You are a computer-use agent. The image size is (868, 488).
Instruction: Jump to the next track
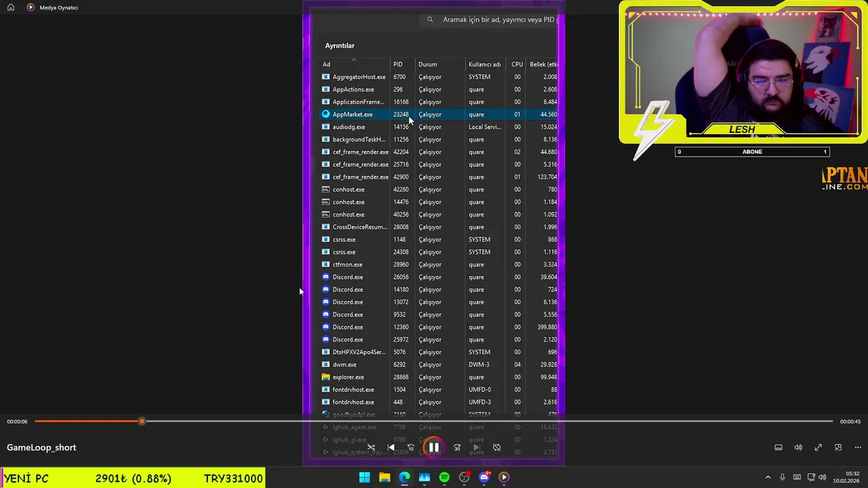click(477, 447)
